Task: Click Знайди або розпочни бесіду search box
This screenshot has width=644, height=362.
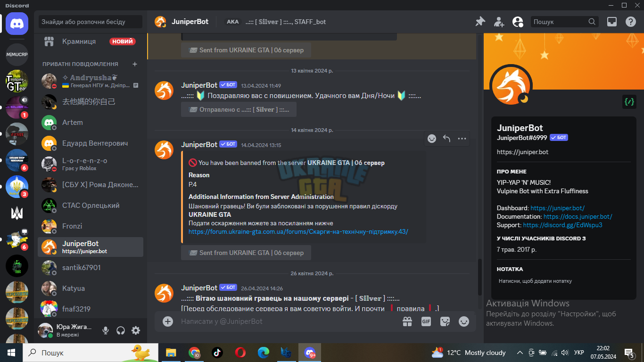Action: 90,22
